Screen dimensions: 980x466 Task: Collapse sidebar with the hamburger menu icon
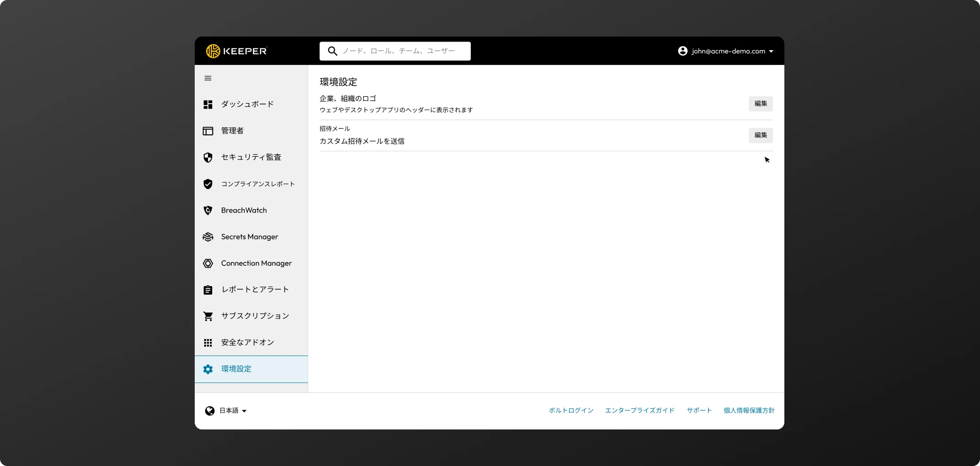208,78
